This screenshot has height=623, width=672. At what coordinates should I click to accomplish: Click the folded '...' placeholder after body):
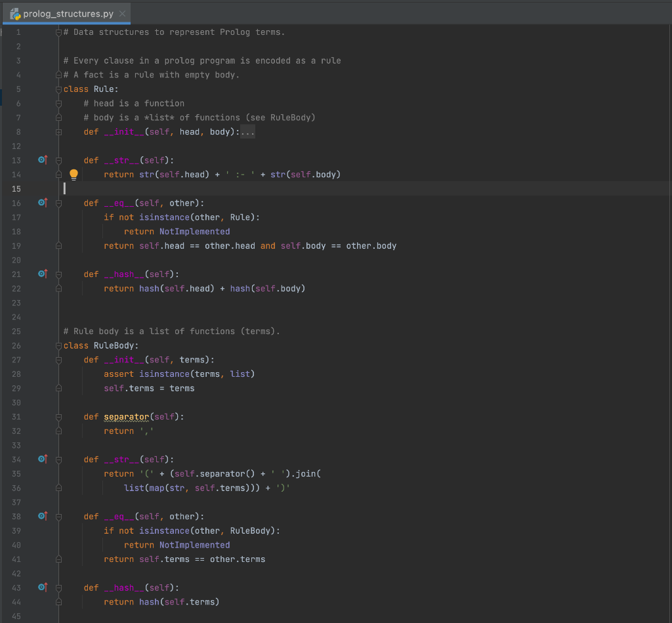pos(247,132)
